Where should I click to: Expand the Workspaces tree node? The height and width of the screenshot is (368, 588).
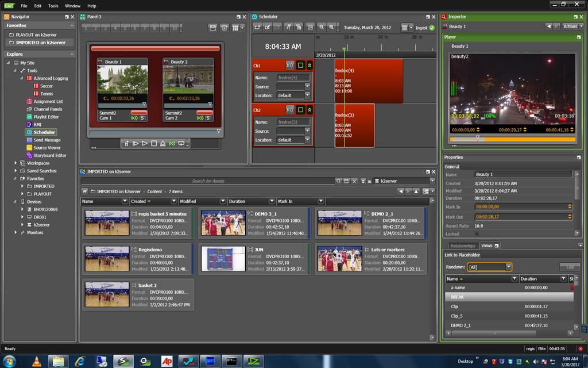[x=16, y=163]
